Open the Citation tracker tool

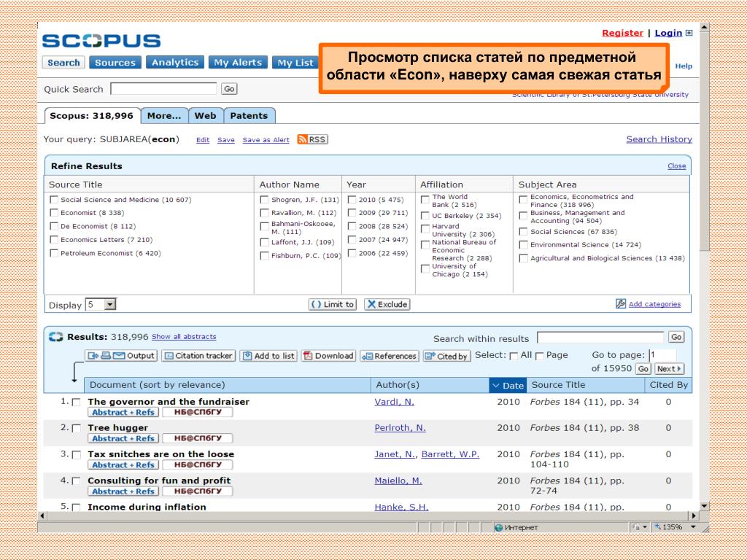click(x=198, y=356)
